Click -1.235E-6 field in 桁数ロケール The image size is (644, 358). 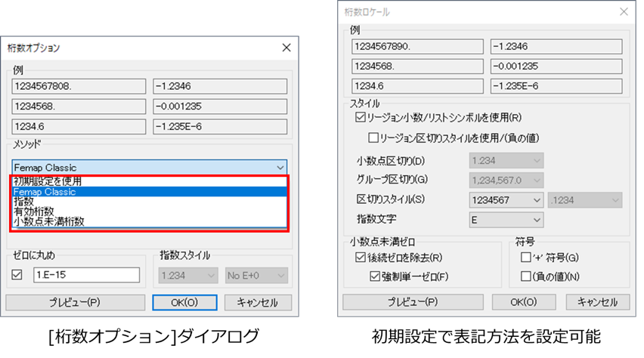tap(556, 86)
